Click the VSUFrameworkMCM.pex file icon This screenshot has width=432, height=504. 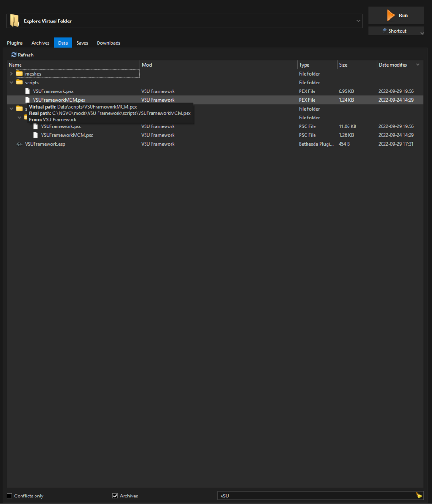click(28, 100)
